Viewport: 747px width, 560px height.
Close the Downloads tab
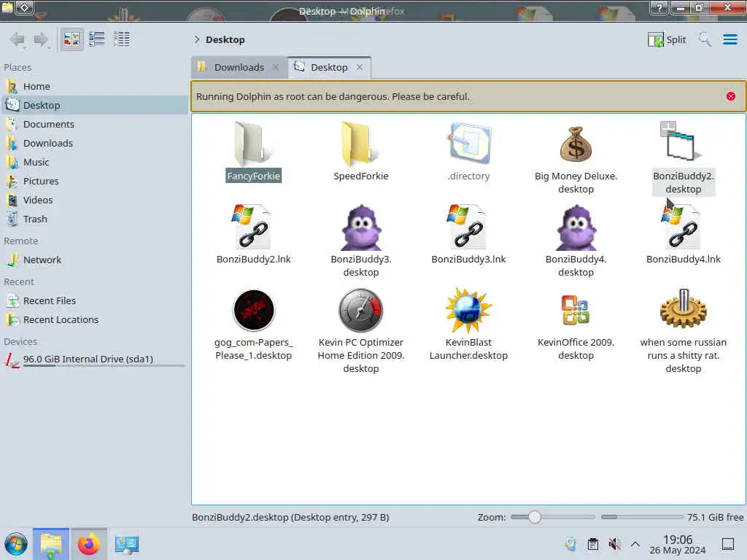pos(276,67)
